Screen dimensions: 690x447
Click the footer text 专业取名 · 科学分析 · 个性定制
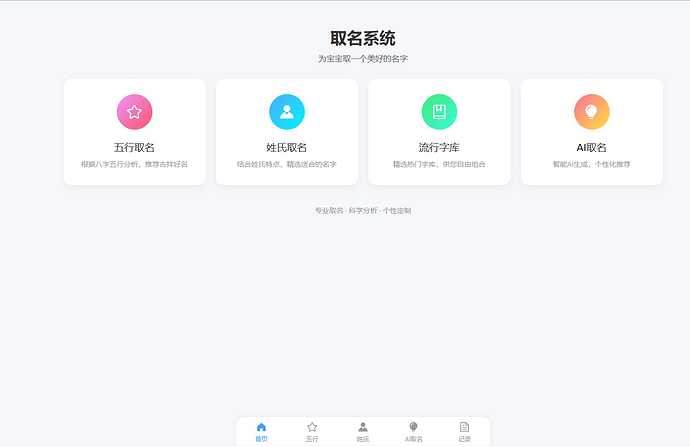pyautogui.click(x=363, y=211)
